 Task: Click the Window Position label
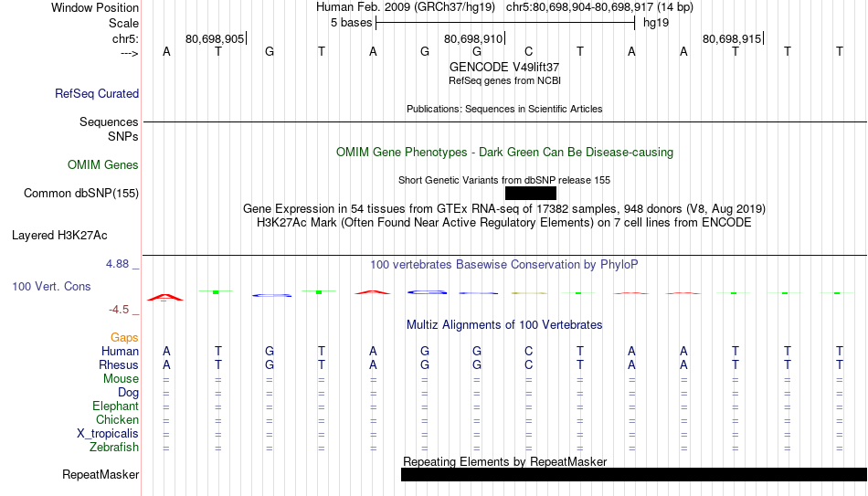coord(95,7)
